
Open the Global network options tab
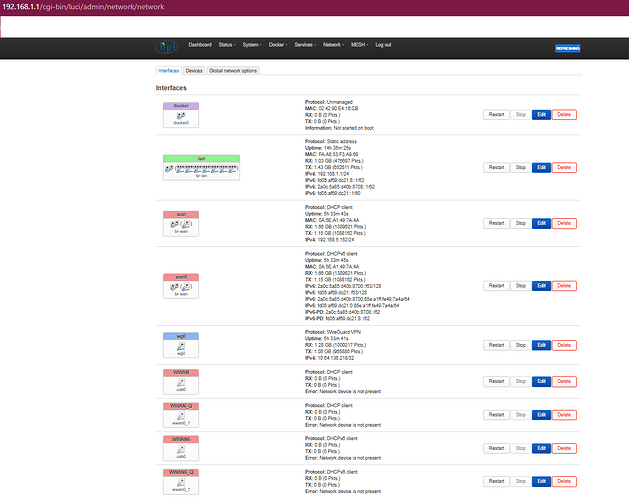click(233, 71)
